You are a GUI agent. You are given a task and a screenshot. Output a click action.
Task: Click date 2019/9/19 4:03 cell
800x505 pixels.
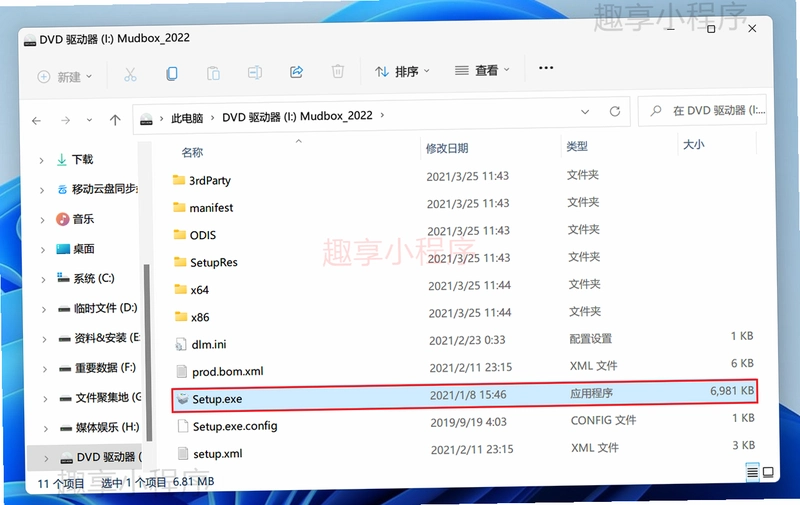[x=468, y=422]
